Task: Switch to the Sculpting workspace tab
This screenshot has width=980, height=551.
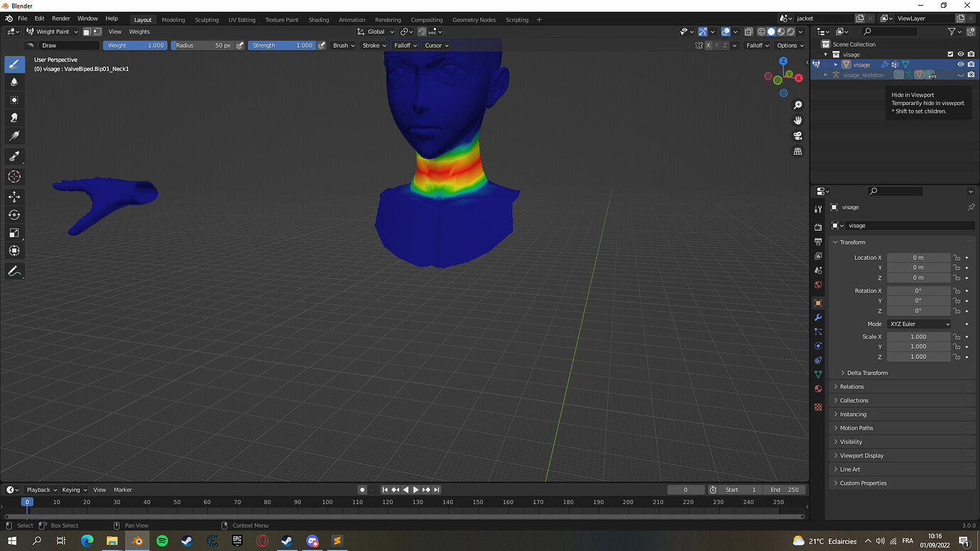Action: coord(207,20)
